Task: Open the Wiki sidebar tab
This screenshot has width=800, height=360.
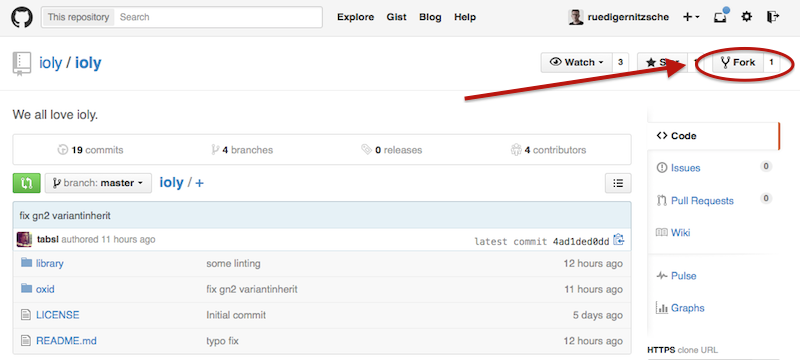Action: click(673, 233)
